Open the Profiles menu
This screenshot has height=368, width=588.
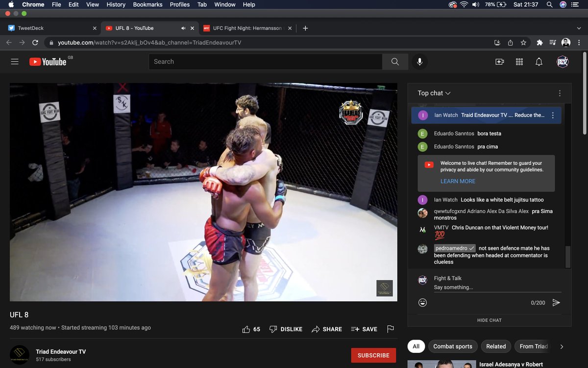[180, 4]
